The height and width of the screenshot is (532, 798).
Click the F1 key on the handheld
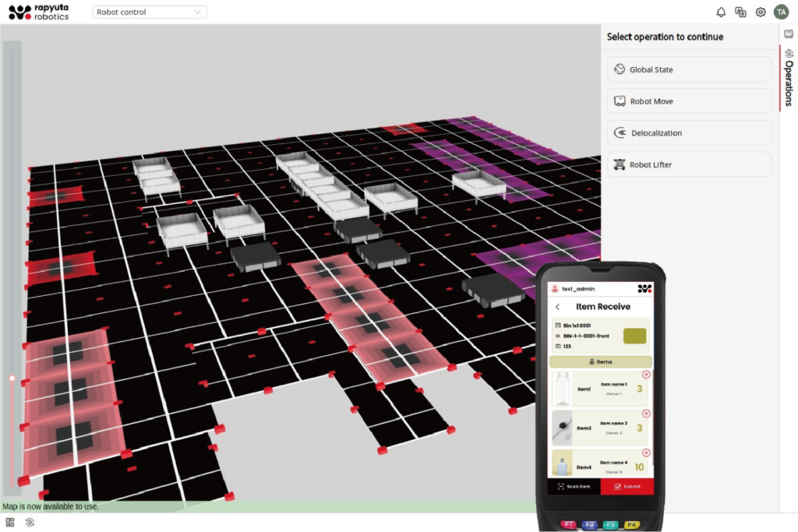coord(568,524)
